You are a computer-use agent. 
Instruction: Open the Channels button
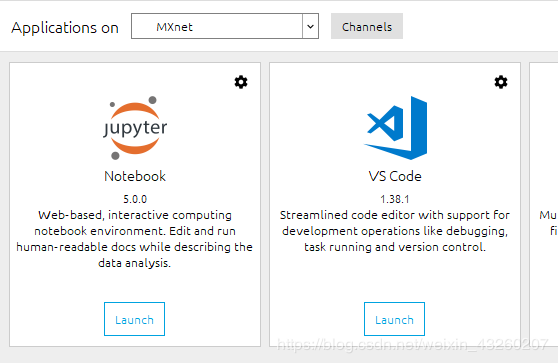pyautogui.click(x=367, y=26)
